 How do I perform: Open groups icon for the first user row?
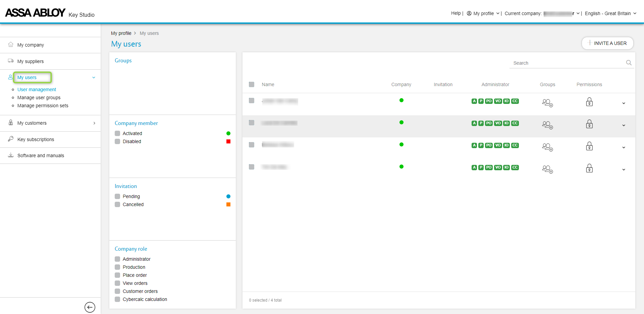coord(547,103)
